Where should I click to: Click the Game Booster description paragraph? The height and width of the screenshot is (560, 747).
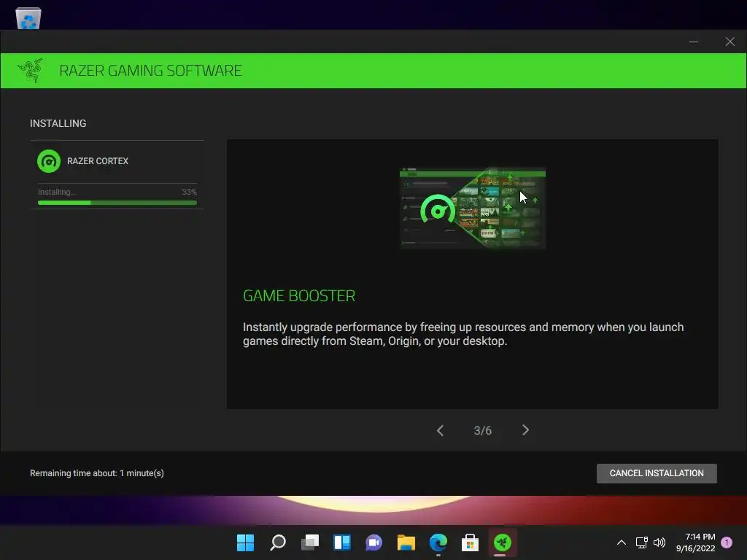tap(463, 334)
